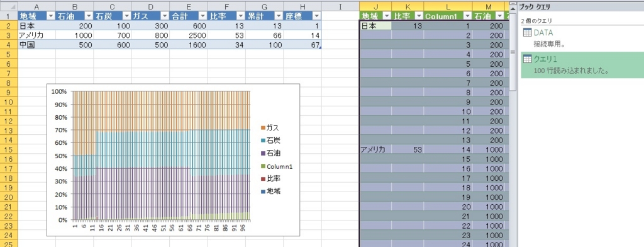Screen dimensions: 644x247
Task: Select column H header
Action: pyautogui.click(x=303, y=6)
